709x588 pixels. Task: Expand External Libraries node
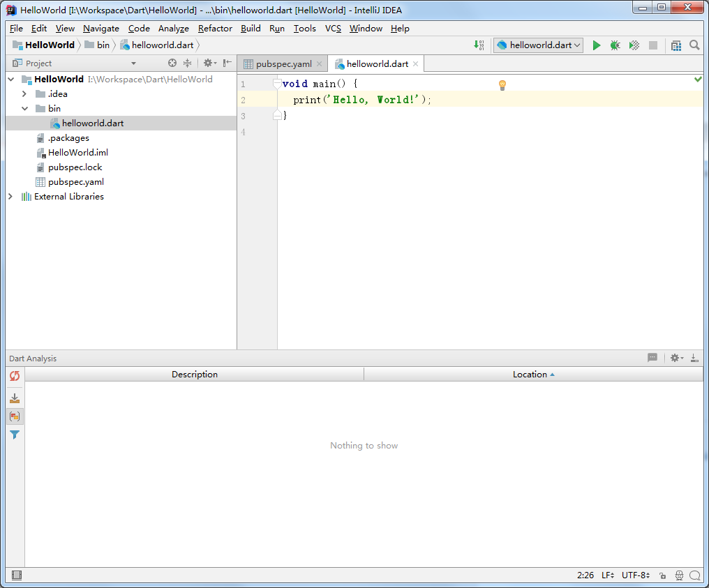pyautogui.click(x=10, y=197)
